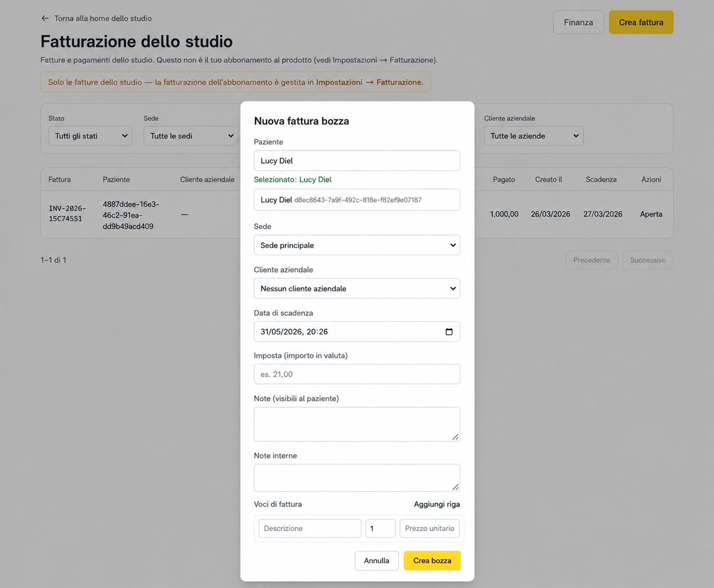Click the Fattura column header

[x=59, y=179]
